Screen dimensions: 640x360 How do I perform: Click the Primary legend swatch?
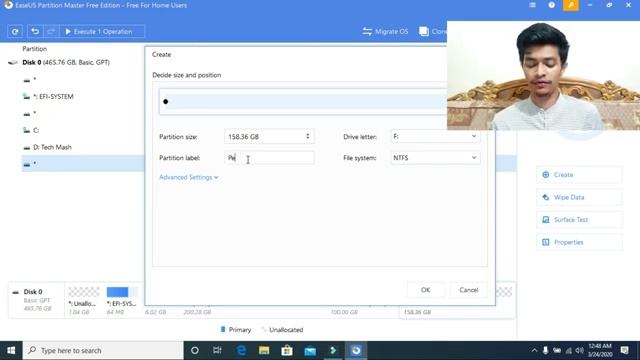click(223, 329)
